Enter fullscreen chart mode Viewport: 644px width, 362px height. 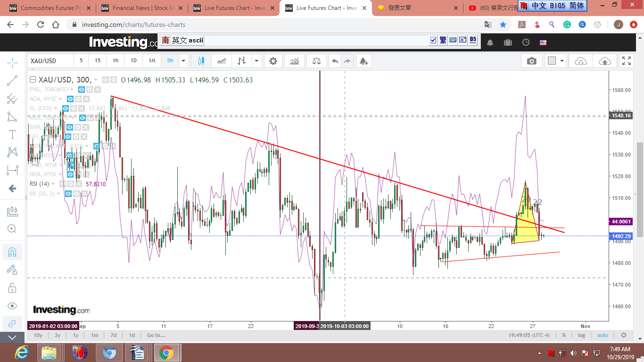click(x=626, y=61)
